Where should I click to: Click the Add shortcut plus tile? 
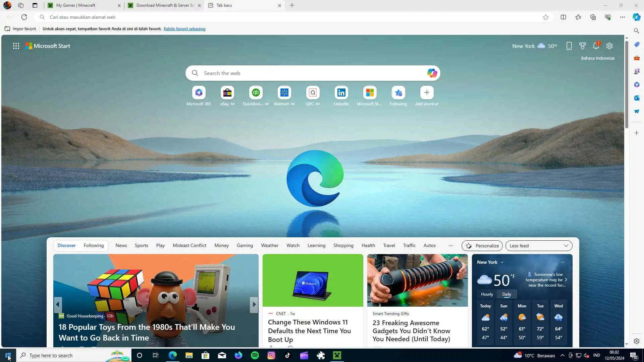coord(427,93)
